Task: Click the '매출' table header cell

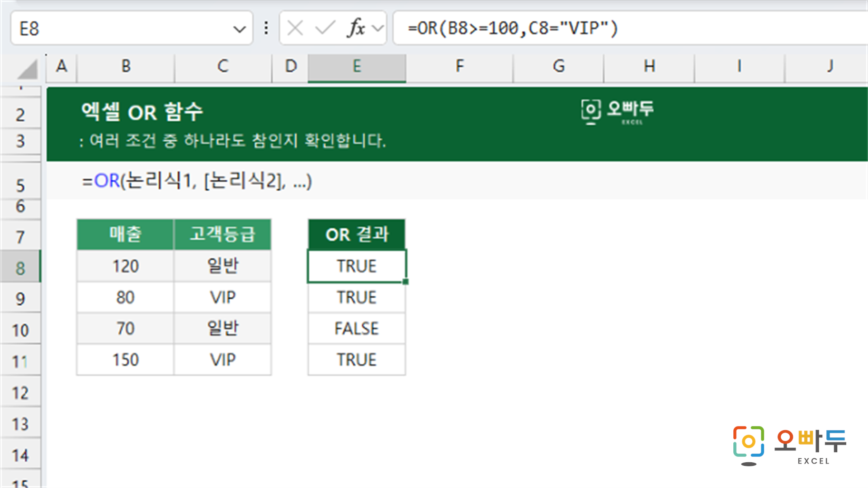Action: [125, 235]
